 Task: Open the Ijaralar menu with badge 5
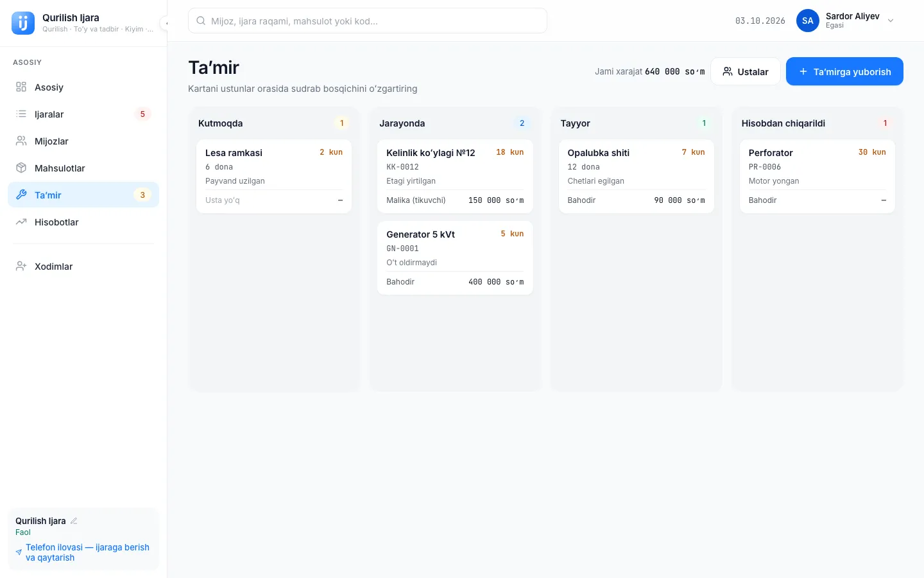[83, 114]
